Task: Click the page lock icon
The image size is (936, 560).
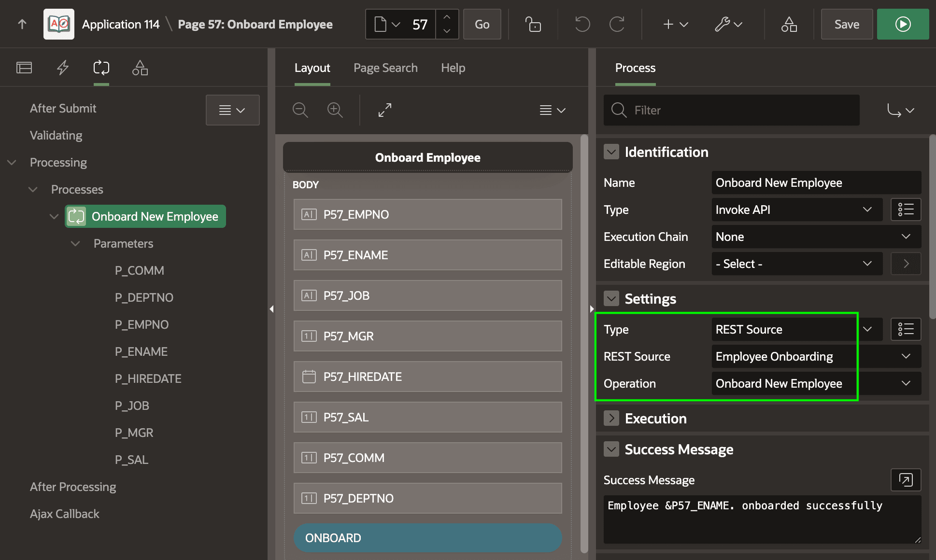Action: point(533,24)
